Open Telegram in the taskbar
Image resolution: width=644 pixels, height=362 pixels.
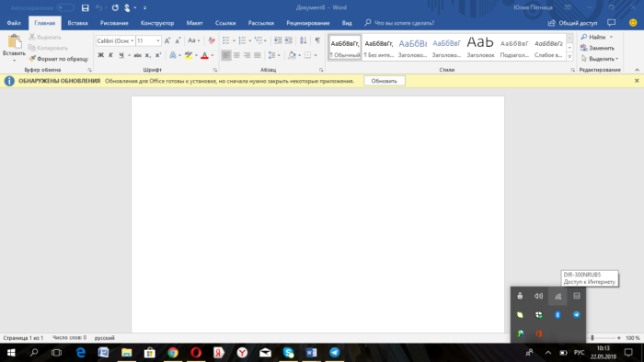[x=335, y=353]
